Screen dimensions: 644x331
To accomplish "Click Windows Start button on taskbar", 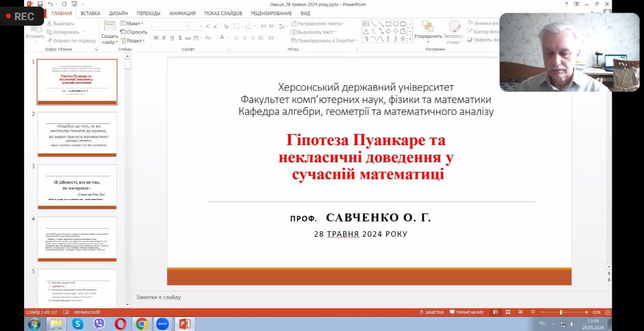I will [x=34, y=323].
